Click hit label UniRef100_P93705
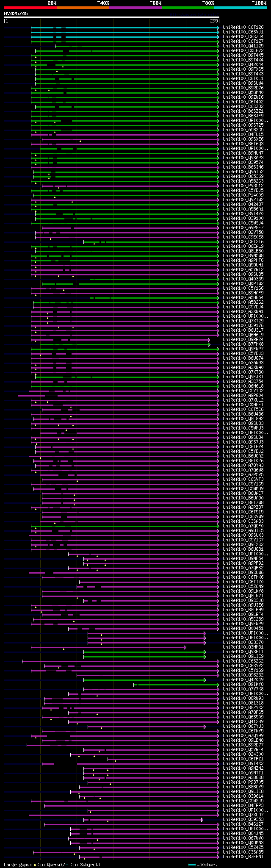This screenshot has height=868, width=271. 243,782
